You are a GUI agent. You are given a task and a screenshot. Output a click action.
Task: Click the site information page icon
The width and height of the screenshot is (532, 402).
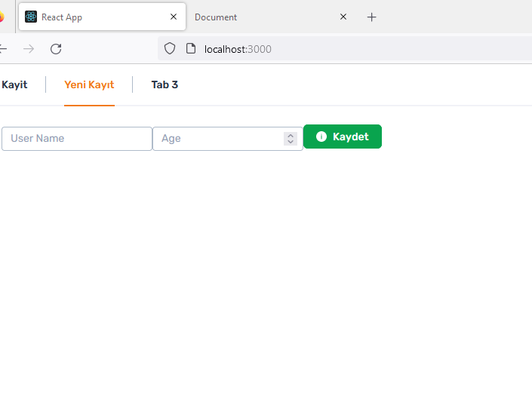[191, 48]
